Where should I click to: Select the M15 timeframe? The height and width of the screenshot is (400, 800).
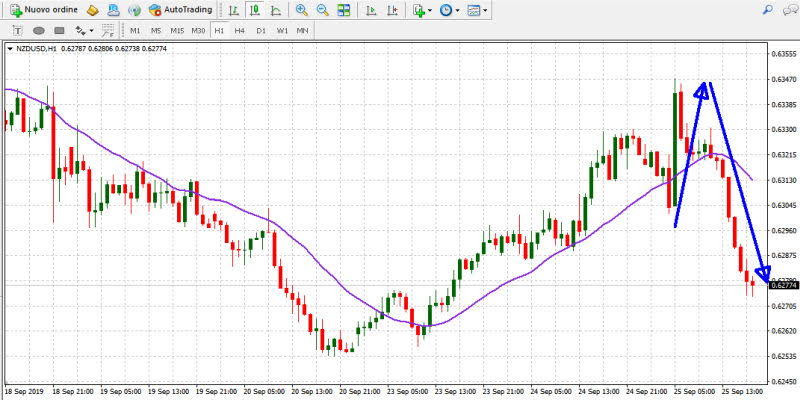[x=177, y=31]
